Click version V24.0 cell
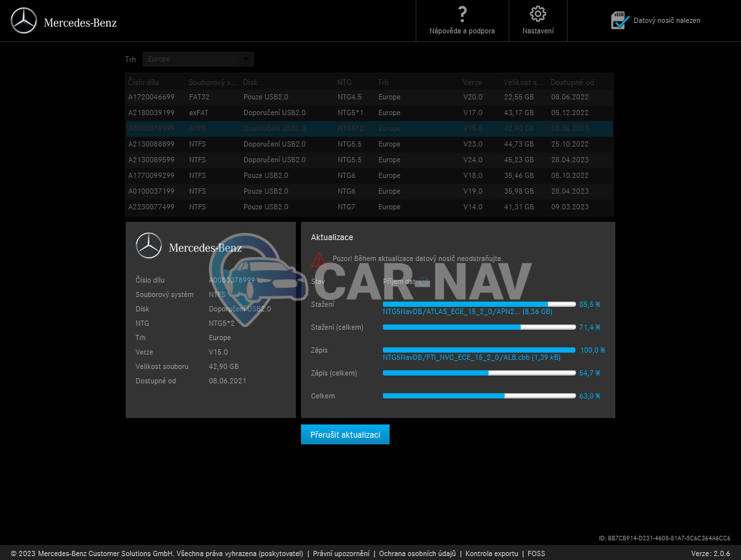Image resolution: width=741 pixels, height=560 pixels. tap(473, 160)
